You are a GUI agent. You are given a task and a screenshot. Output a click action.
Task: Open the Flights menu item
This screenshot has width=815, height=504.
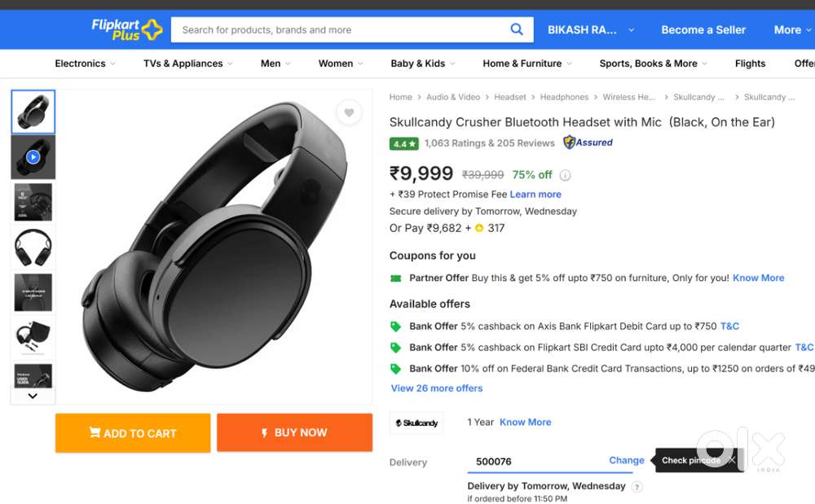coord(750,64)
